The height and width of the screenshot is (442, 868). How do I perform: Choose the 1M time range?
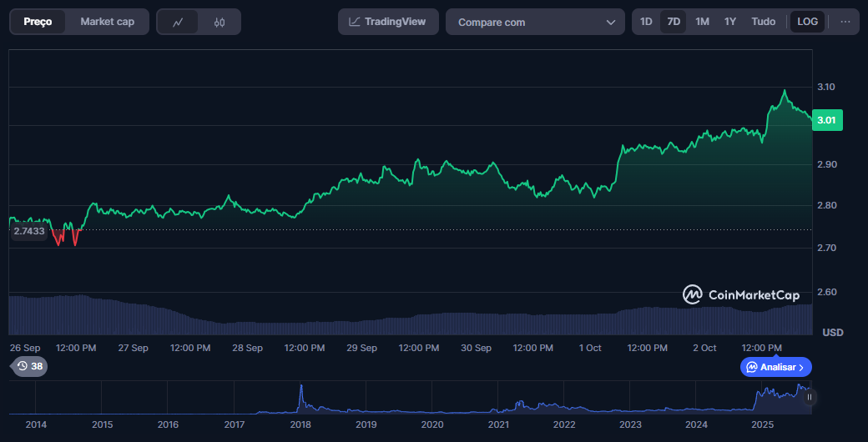[702, 22]
